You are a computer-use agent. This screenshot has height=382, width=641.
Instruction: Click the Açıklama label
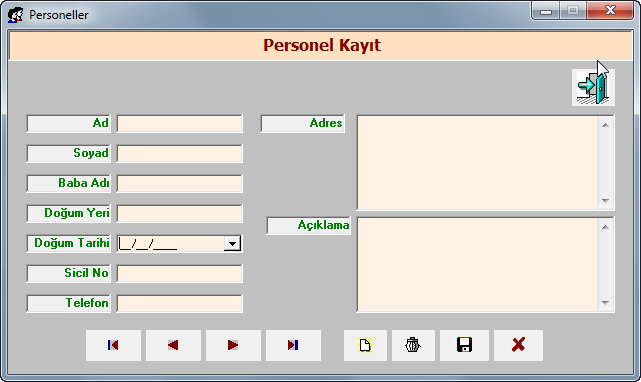pyautogui.click(x=309, y=225)
